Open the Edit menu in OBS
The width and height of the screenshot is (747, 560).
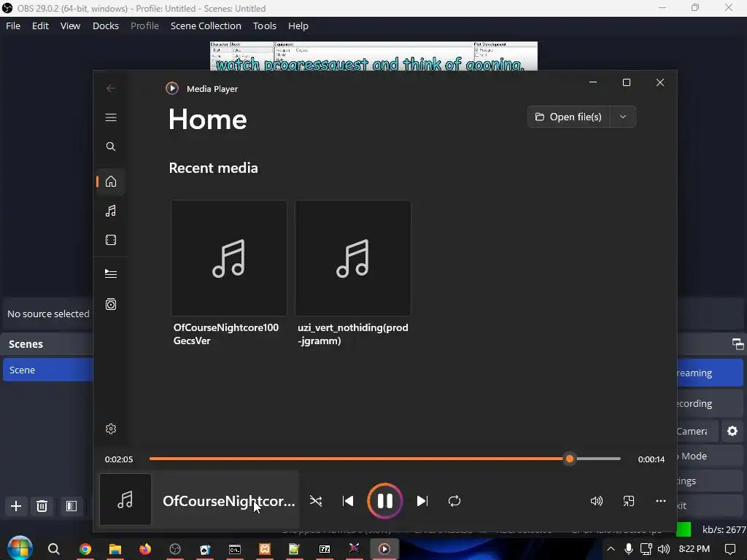tap(41, 26)
